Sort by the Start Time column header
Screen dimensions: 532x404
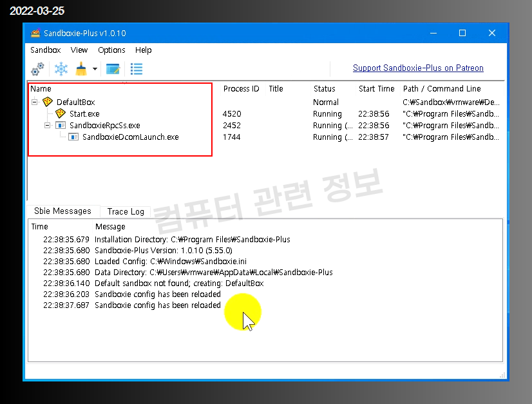coord(377,89)
